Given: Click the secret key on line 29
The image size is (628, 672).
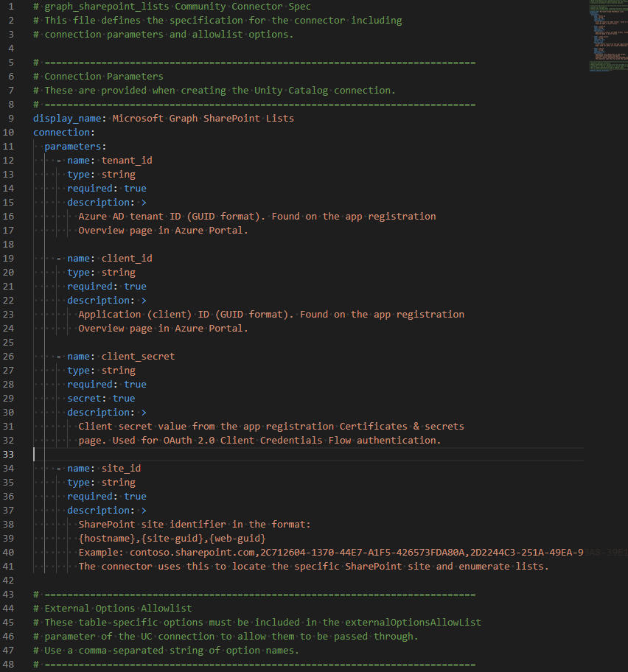Looking at the screenshot, I should pos(84,398).
